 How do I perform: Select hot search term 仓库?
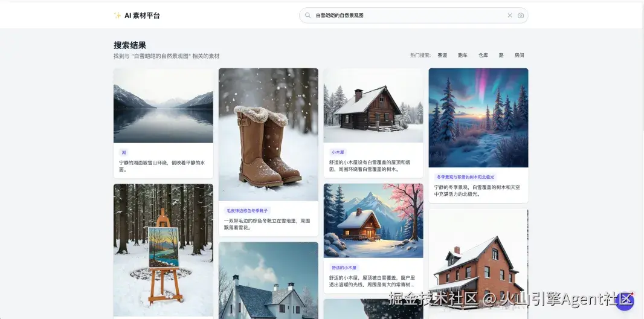[x=483, y=56]
